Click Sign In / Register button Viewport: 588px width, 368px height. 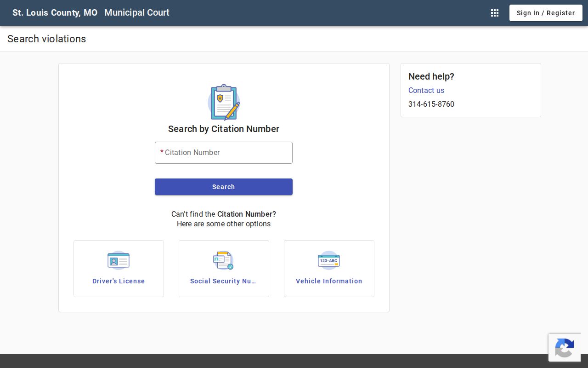click(x=546, y=13)
